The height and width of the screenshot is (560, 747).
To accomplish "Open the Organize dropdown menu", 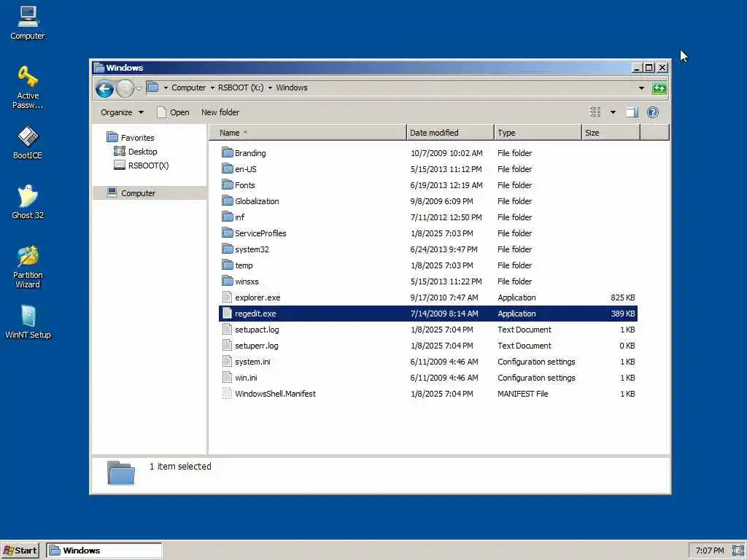I will [122, 112].
